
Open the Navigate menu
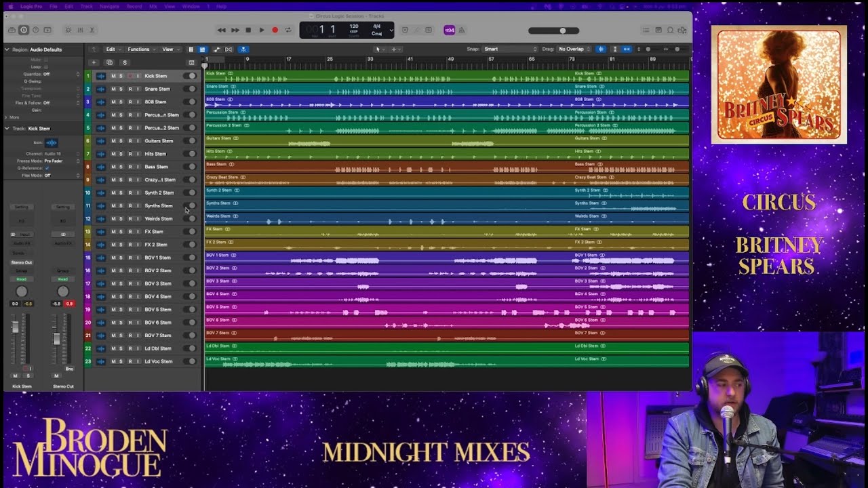coord(109,6)
